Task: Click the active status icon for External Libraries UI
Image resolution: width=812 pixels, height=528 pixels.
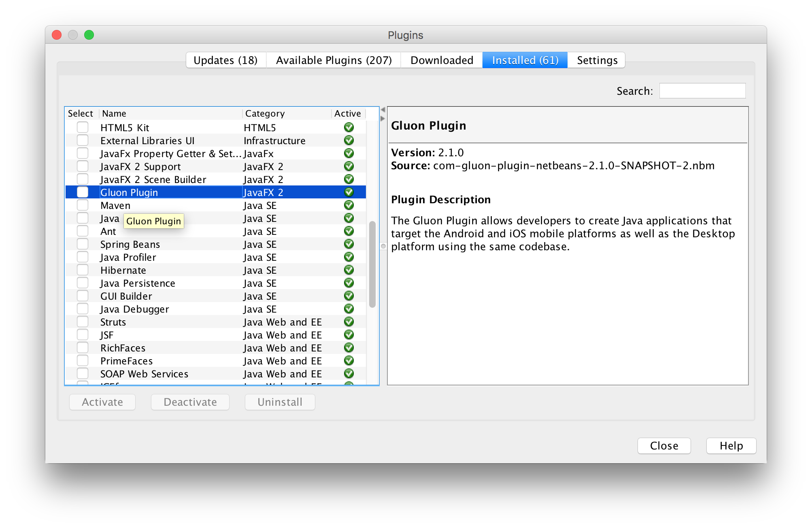Action: [x=349, y=141]
